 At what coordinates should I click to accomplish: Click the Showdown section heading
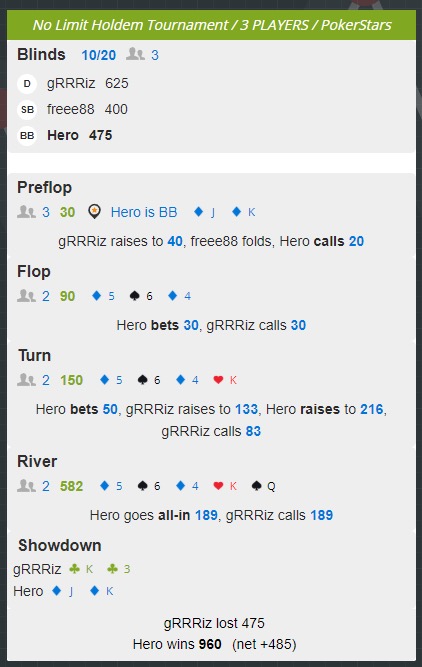click(60, 545)
